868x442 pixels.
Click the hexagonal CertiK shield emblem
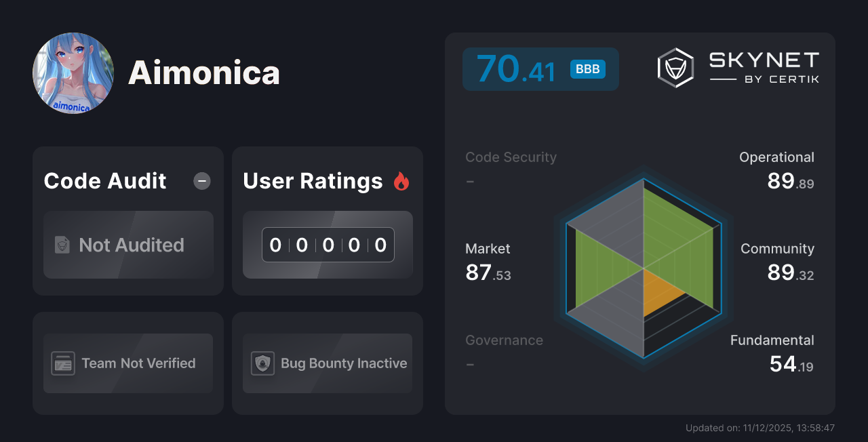674,66
